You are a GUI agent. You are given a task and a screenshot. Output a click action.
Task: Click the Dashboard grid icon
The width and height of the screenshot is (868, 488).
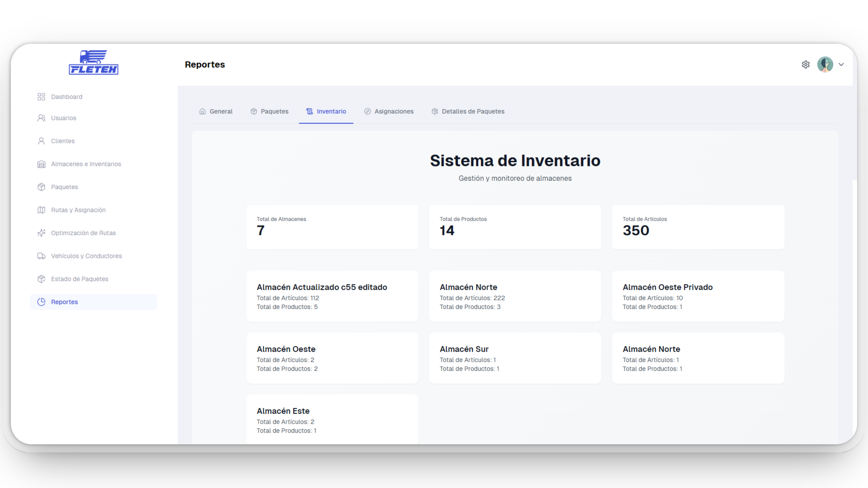click(x=41, y=97)
